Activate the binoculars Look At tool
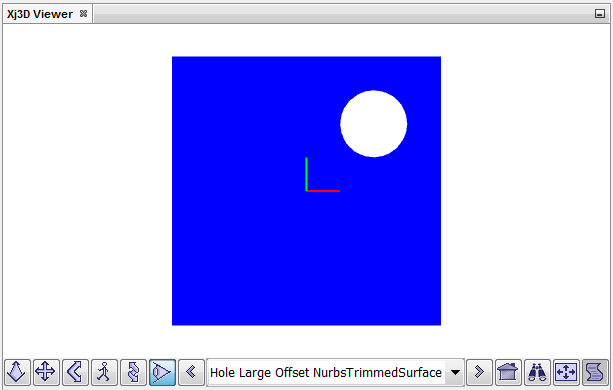The width and height of the screenshot is (613, 390). pos(537,372)
